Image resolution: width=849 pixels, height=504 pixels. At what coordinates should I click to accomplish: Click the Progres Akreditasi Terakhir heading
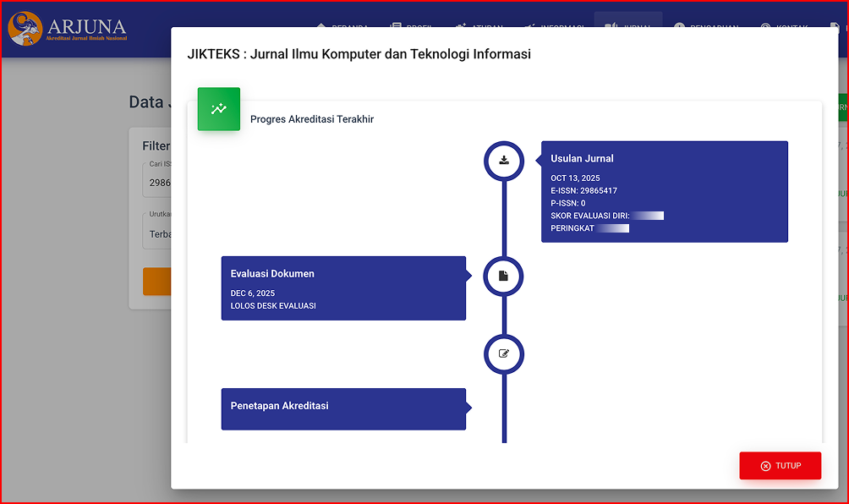312,119
